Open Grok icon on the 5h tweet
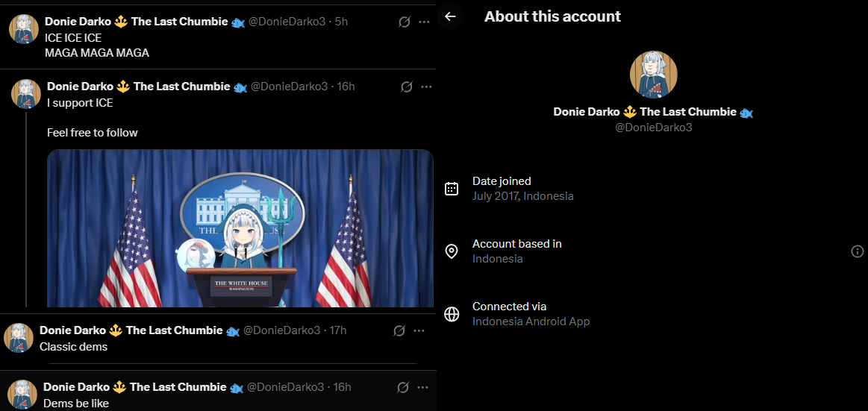The width and height of the screenshot is (868, 411). [405, 22]
